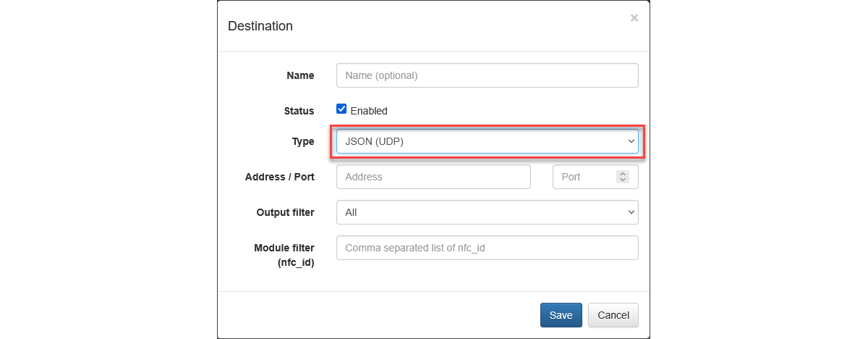Click the Status label

tap(299, 111)
